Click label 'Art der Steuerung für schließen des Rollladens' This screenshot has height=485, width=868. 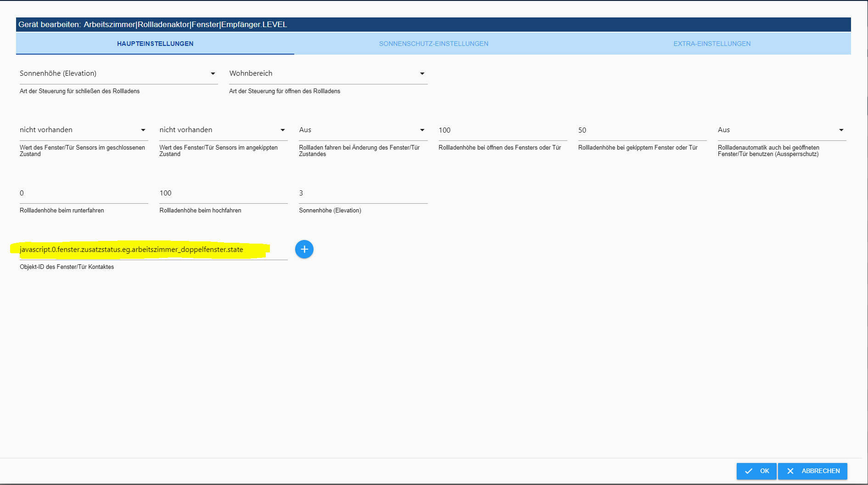click(79, 91)
